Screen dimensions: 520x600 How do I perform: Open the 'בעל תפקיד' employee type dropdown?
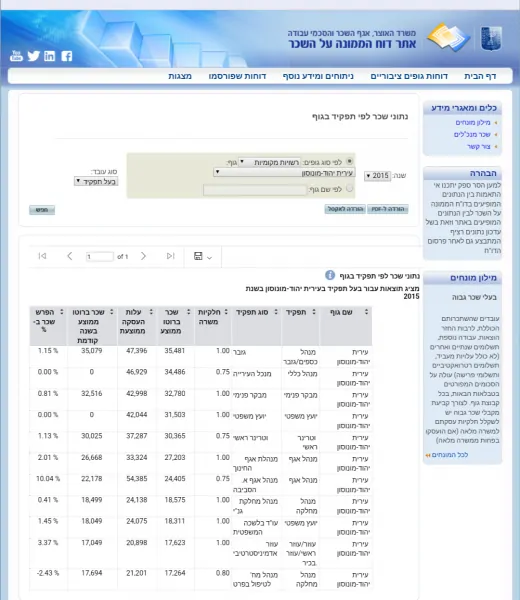96,181
